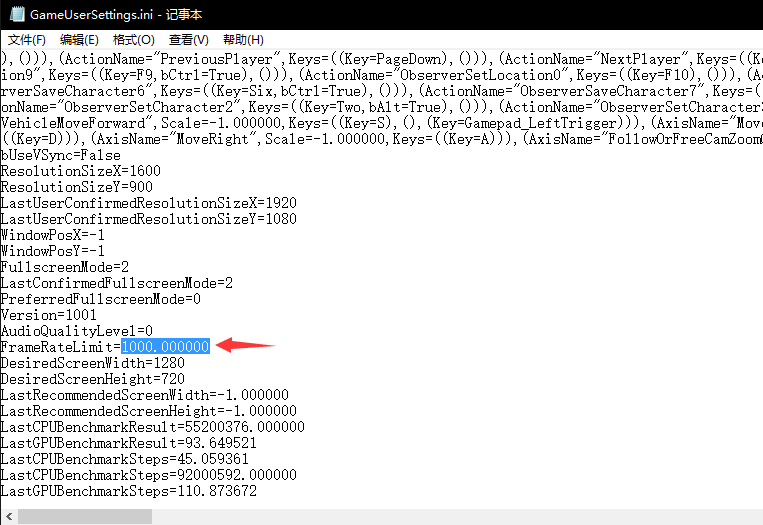Click the line LastUserConfirmedResolutionSizeY=1080
Viewport: 763px width, 525px height.
tap(148, 219)
